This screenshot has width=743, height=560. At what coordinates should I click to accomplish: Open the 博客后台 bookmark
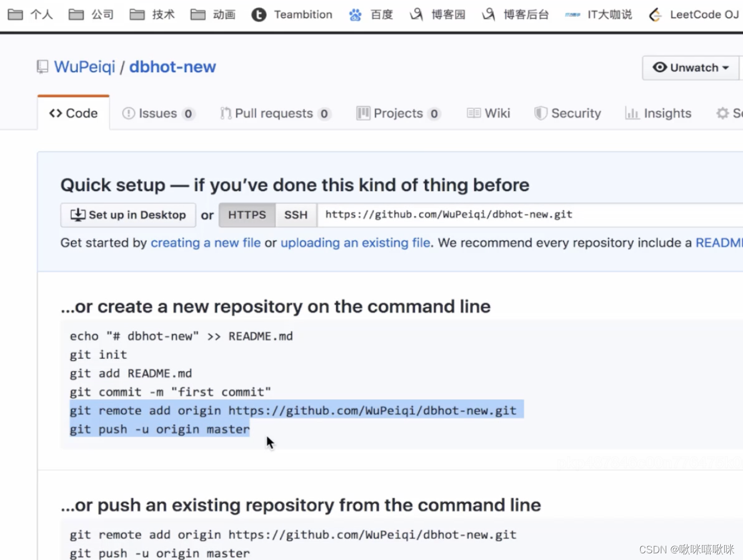pyautogui.click(x=515, y=14)
